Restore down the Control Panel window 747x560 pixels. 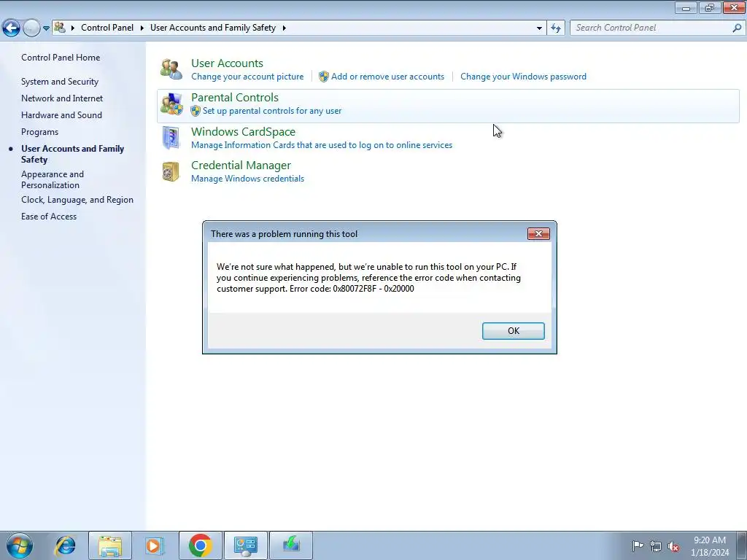pyautogui.click(x=710, y=7)
